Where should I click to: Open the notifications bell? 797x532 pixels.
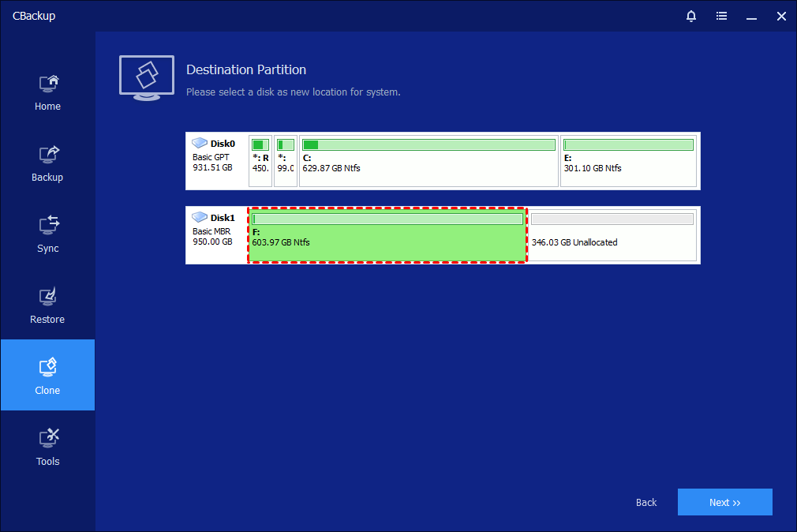(691, 16)
